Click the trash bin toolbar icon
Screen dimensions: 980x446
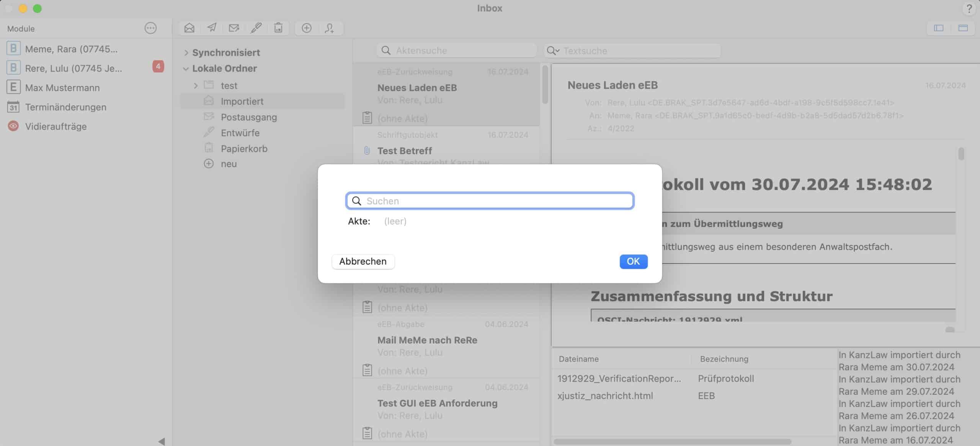tap(278, 28)
